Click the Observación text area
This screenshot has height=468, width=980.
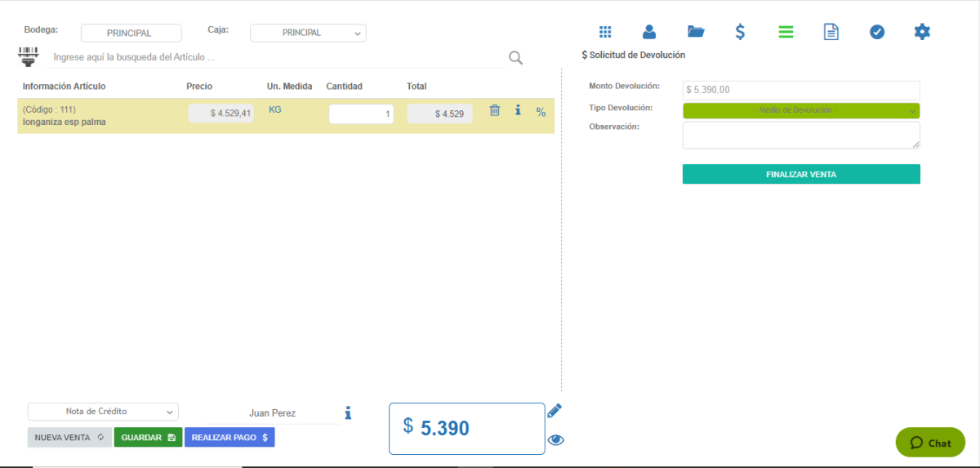(x=800, y=136)
